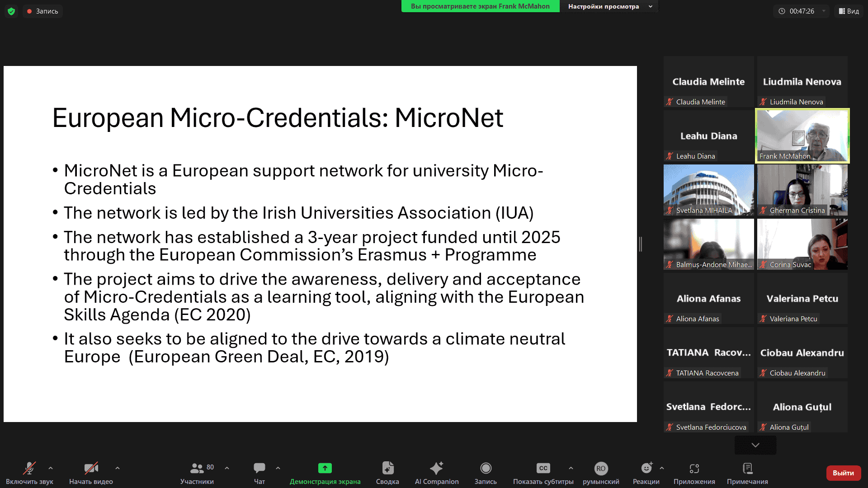Image resolution: width=868 pixels, height=488 pixels.
Task: Click the red Выйти leave button
Action: (x=843, y=473)
